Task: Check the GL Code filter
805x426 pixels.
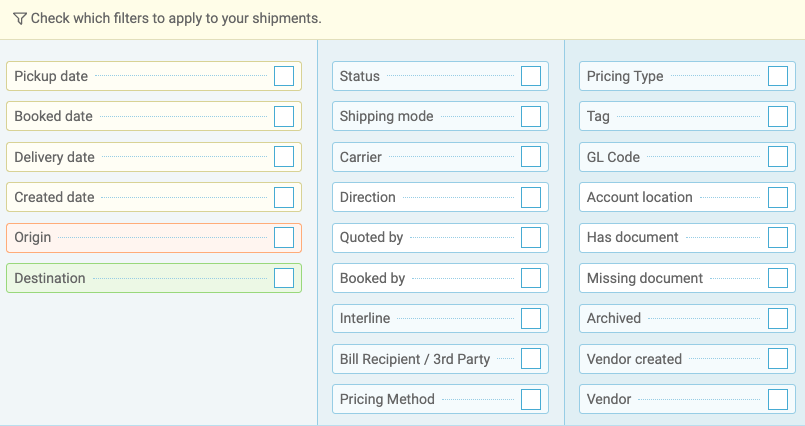Action: click(778, 157)
